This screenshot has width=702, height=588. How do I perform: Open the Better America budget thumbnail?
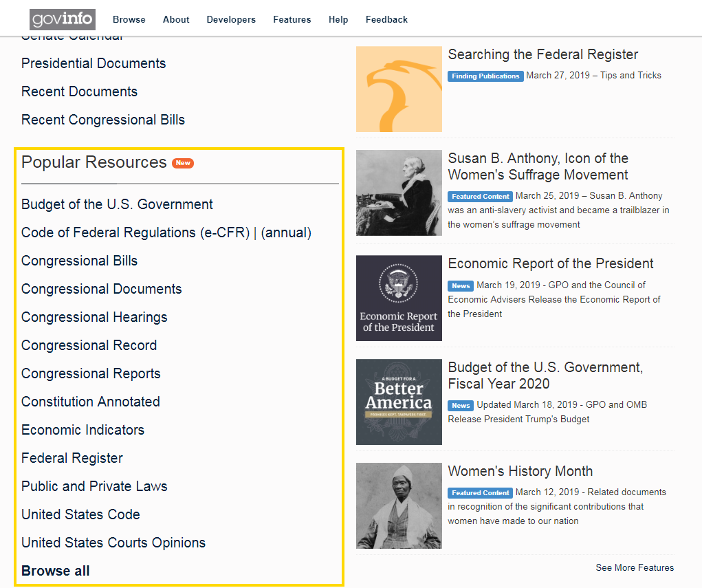coord(399,402)
